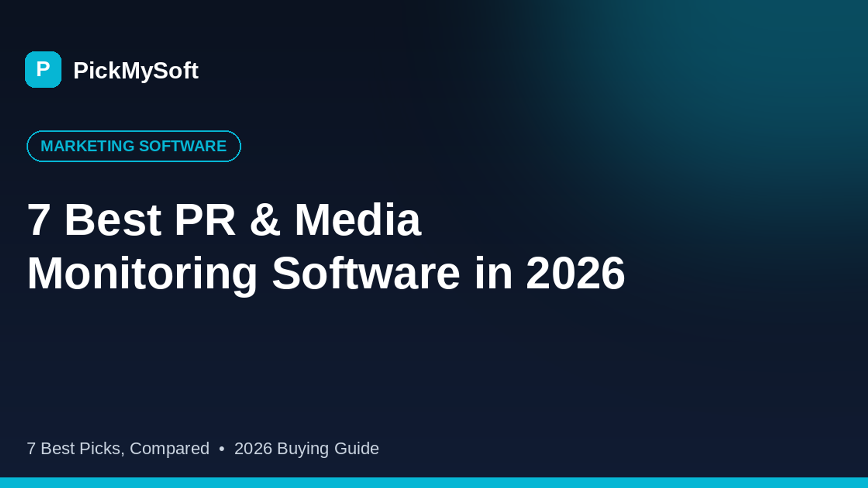Click the "2026 Buying Guide" text
868x488 pixels.
[307, 449]
